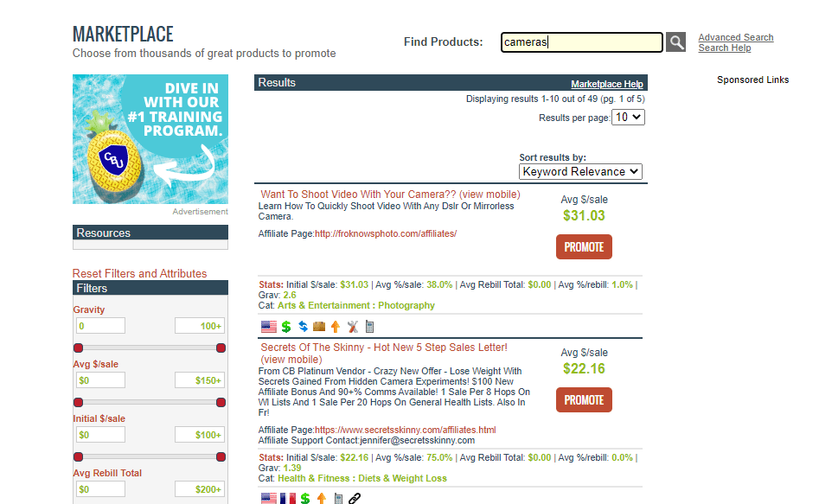Open the Advanced Search link
The height and width of the screenshot is (504, 819).
735,37
